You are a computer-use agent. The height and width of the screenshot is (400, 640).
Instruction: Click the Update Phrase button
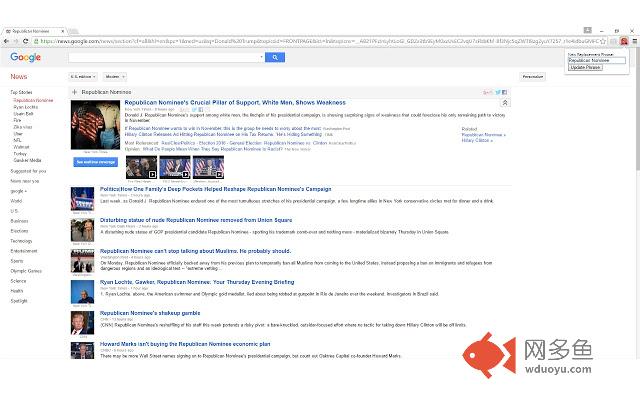585,67
